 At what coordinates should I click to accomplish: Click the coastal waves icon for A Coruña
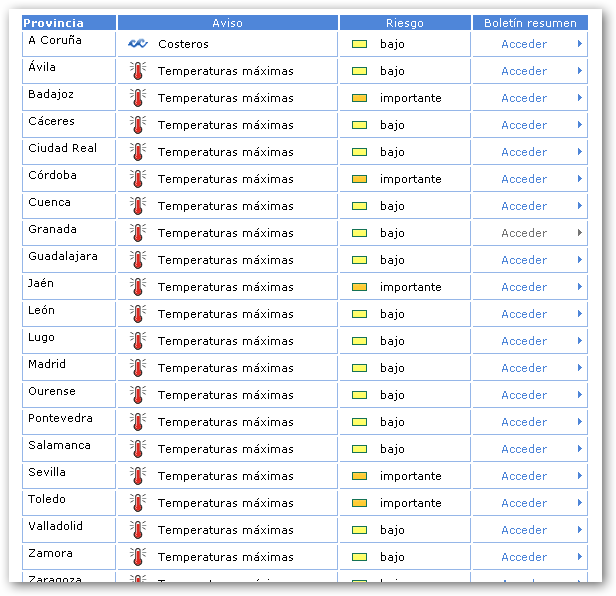(137, 44)
